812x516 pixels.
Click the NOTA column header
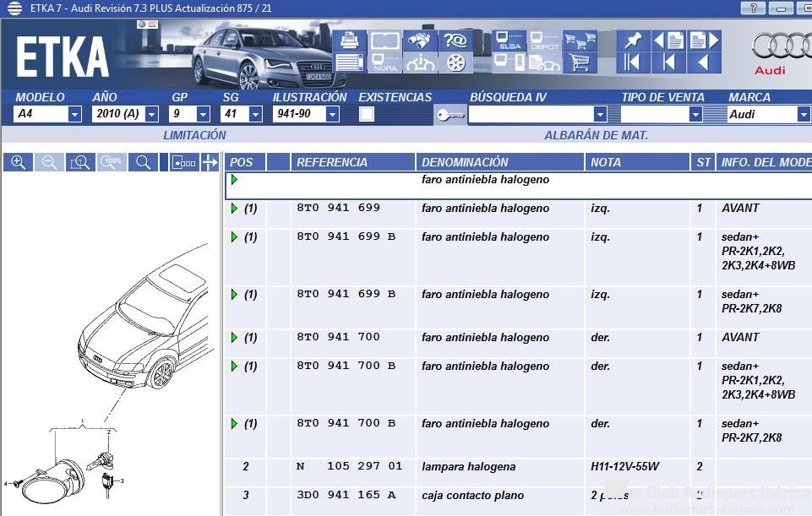point(637,162)
